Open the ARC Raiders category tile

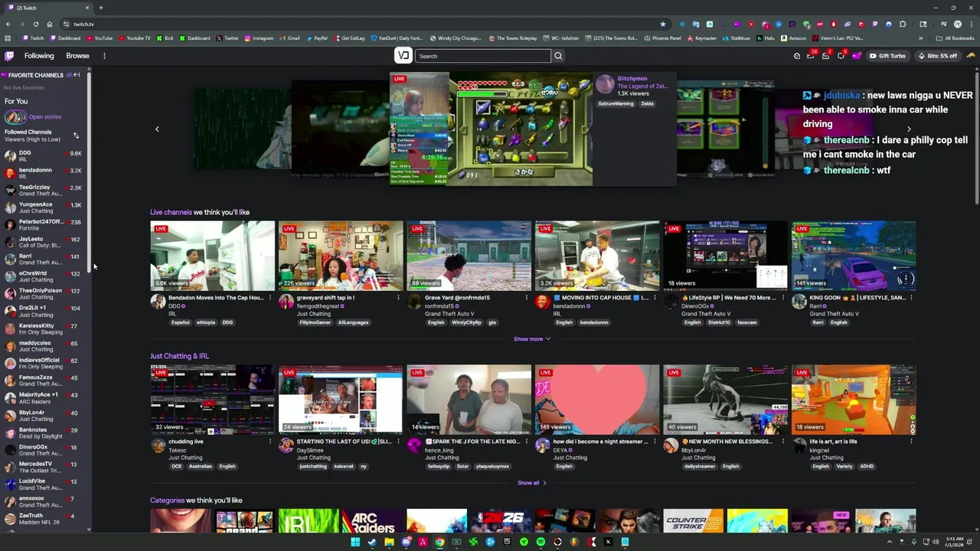tap(372, 521)
